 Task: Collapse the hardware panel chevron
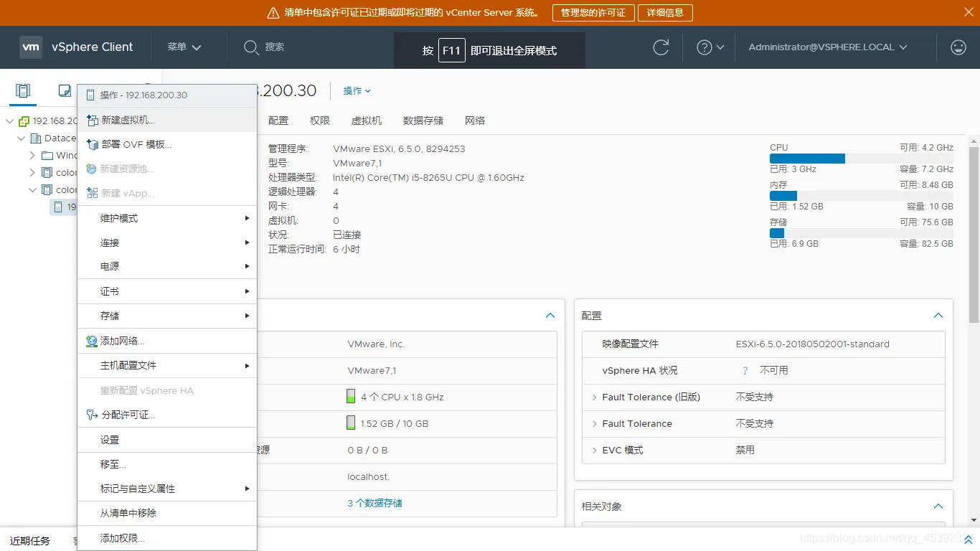pos(550,316)
